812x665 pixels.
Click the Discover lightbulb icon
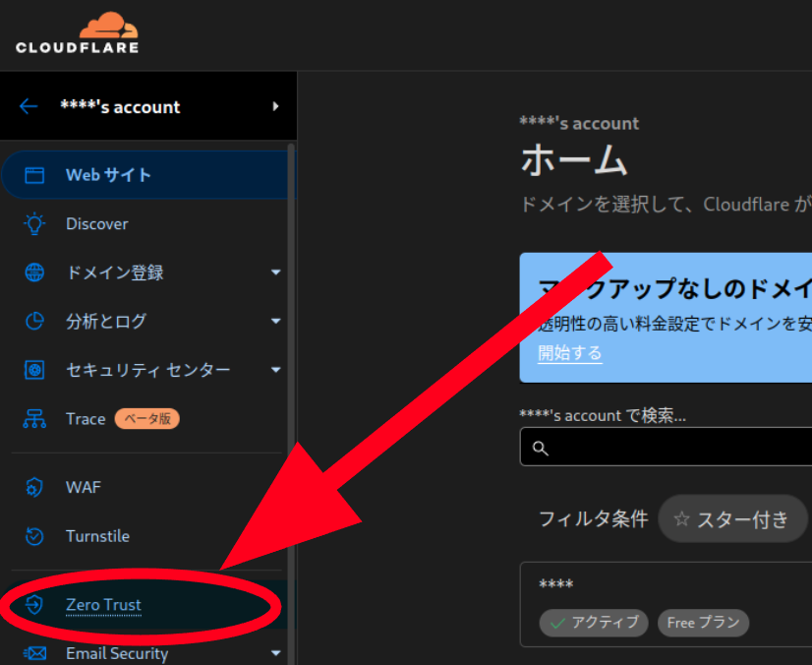pos(34,224)
